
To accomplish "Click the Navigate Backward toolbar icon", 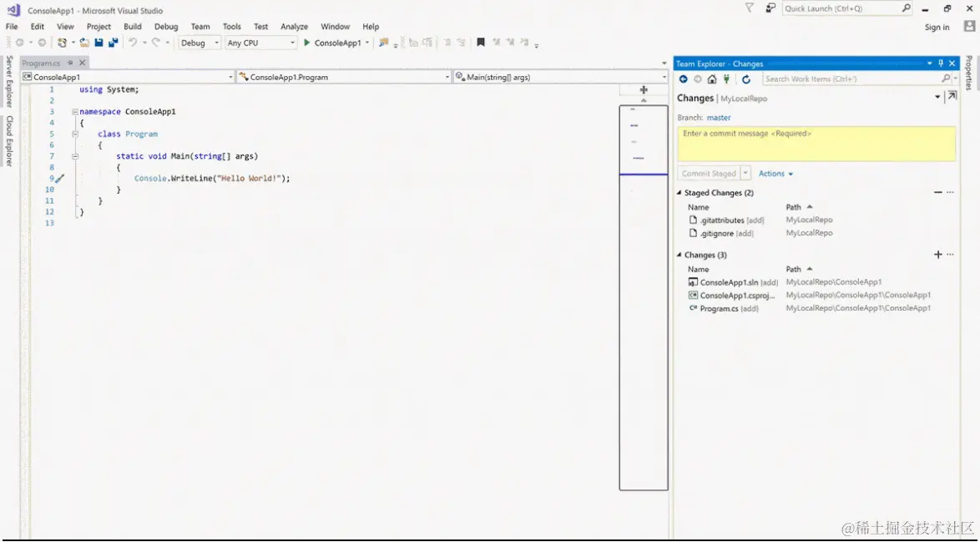I will click(19, 43).
